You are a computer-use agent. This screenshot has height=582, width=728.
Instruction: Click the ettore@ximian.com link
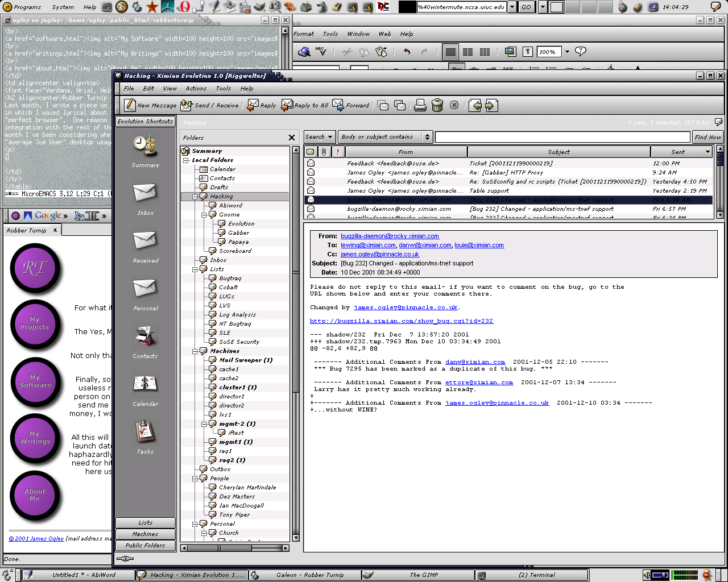pyautogui.click(x=479, y=383)
